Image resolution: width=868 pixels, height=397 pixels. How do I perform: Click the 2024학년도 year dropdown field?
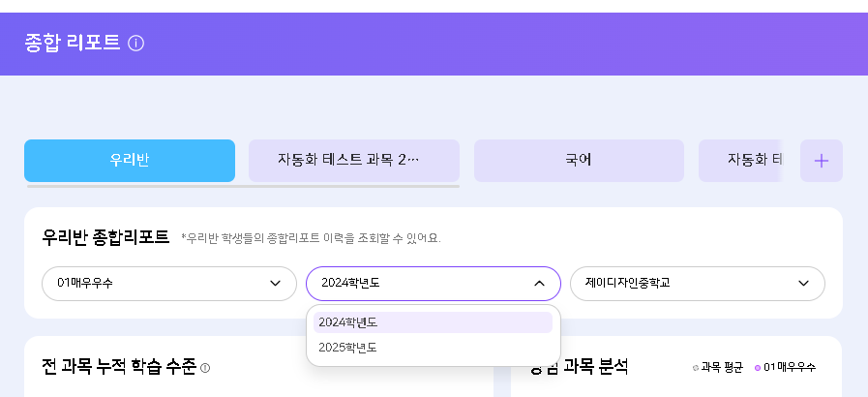tap(416, 284)
